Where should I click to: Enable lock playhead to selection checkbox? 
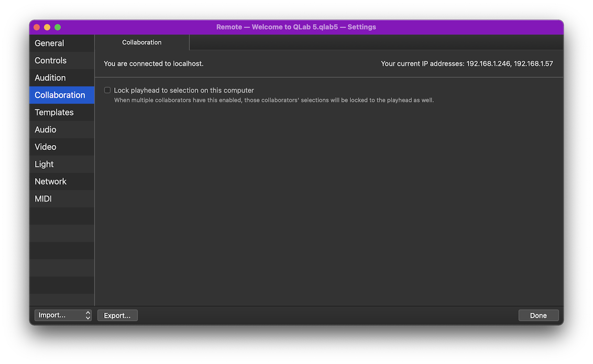coord(107,90)
